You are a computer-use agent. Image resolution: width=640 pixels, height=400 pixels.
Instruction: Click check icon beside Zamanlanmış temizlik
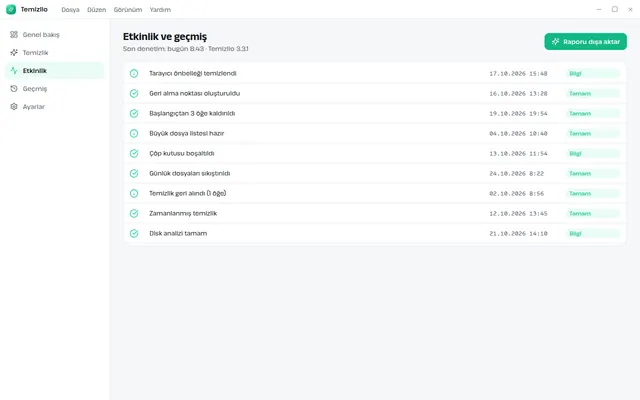134,213
